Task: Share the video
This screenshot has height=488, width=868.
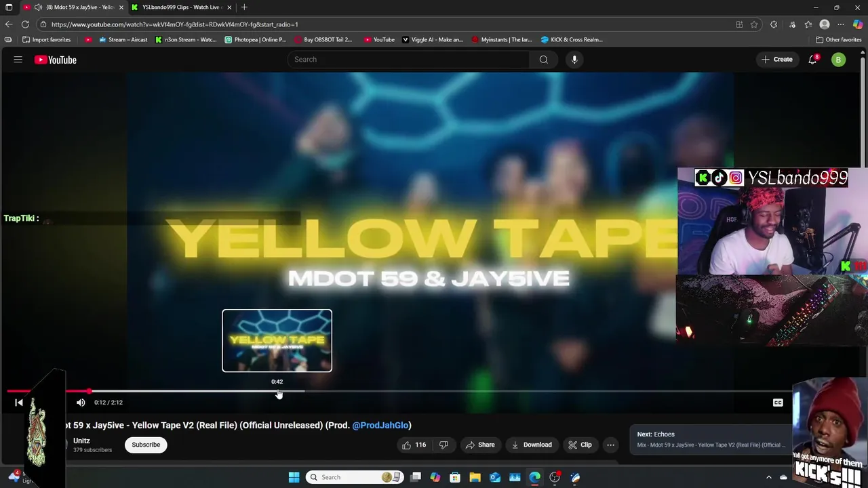Action: tap(480, 445)
